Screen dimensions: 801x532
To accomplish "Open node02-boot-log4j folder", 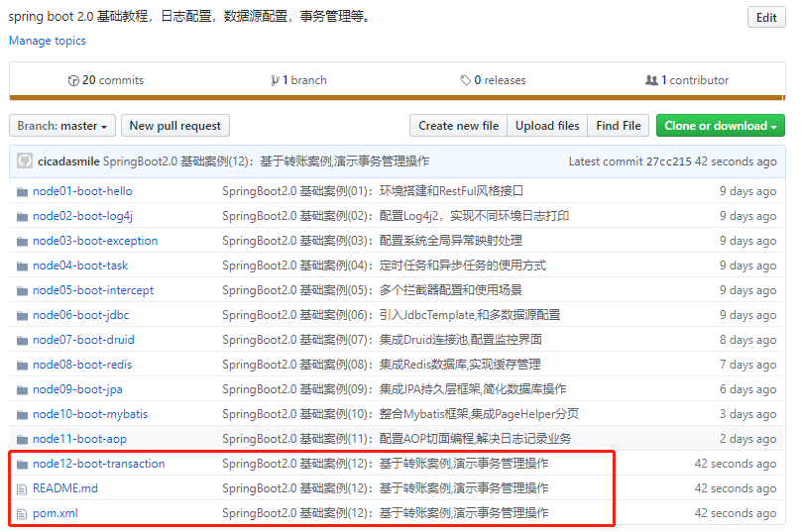I will pos(82,216).
